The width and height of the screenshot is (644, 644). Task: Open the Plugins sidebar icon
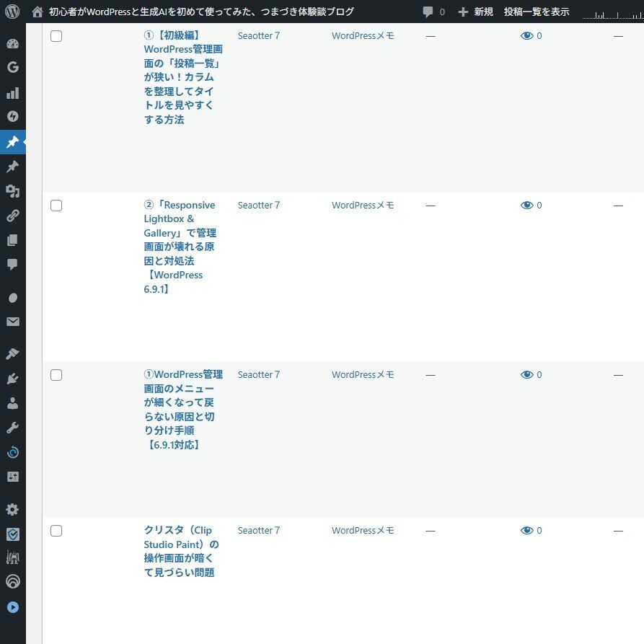(x=12, y=379)
